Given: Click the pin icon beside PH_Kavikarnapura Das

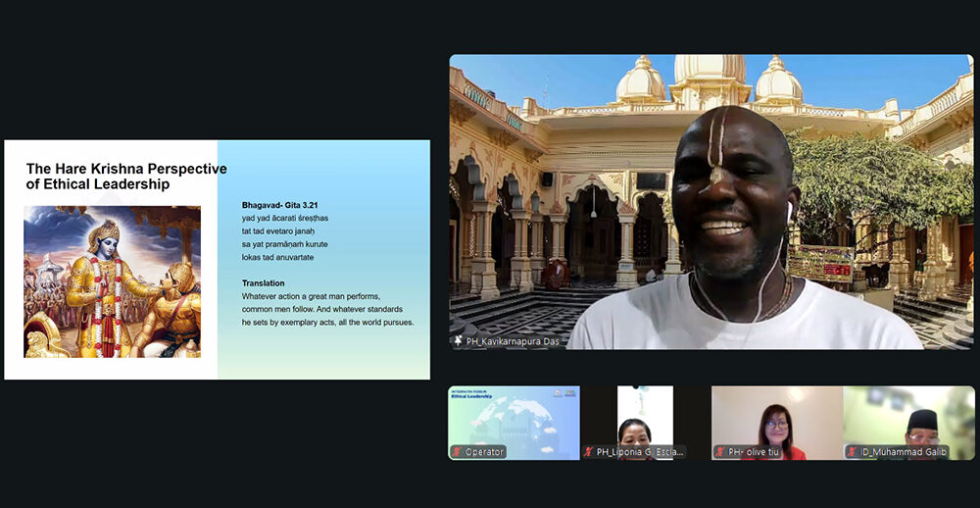Looking at the screenshot, I should point(458,341).
